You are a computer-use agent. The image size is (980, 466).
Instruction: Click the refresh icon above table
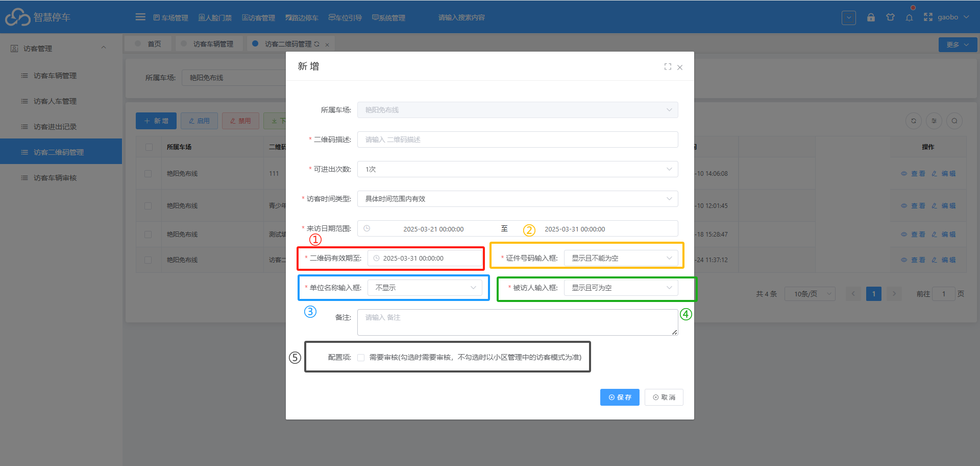click(914, 121)
